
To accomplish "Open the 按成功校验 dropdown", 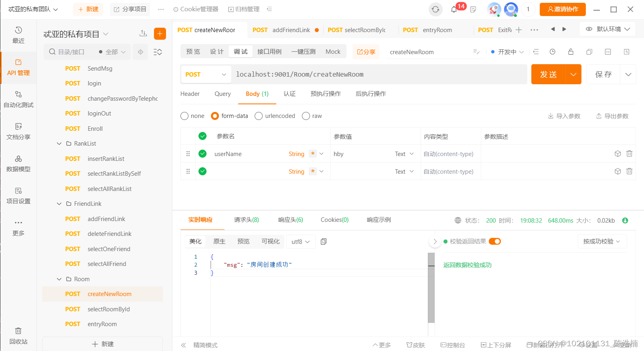I will click(x=602, y=241).
